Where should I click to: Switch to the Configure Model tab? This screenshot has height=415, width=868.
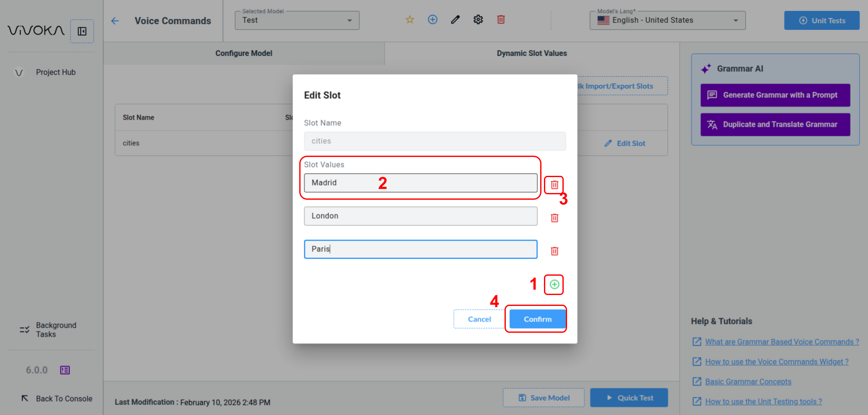[243, 53]
